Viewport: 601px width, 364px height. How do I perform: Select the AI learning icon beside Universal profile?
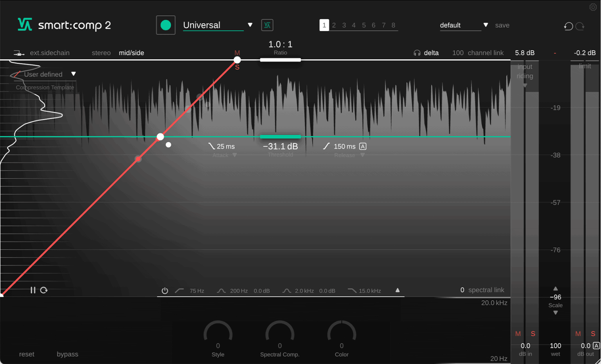(x=267, y=25)
